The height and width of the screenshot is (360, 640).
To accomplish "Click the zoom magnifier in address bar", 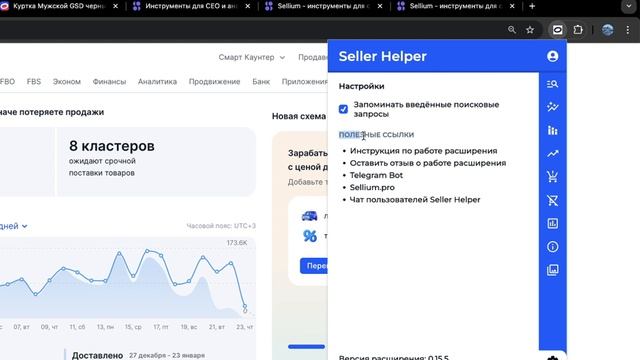I will (x=512, y=30).
